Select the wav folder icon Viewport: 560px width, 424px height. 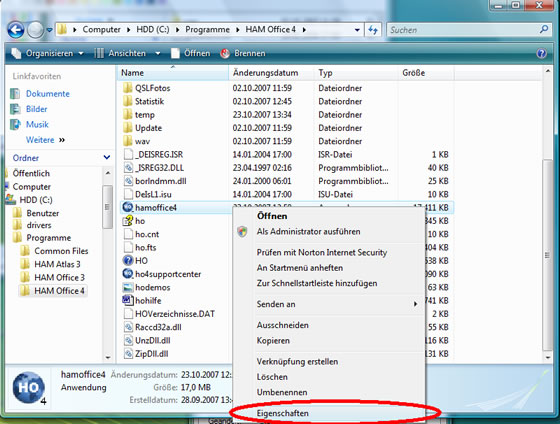click(128, 141)
